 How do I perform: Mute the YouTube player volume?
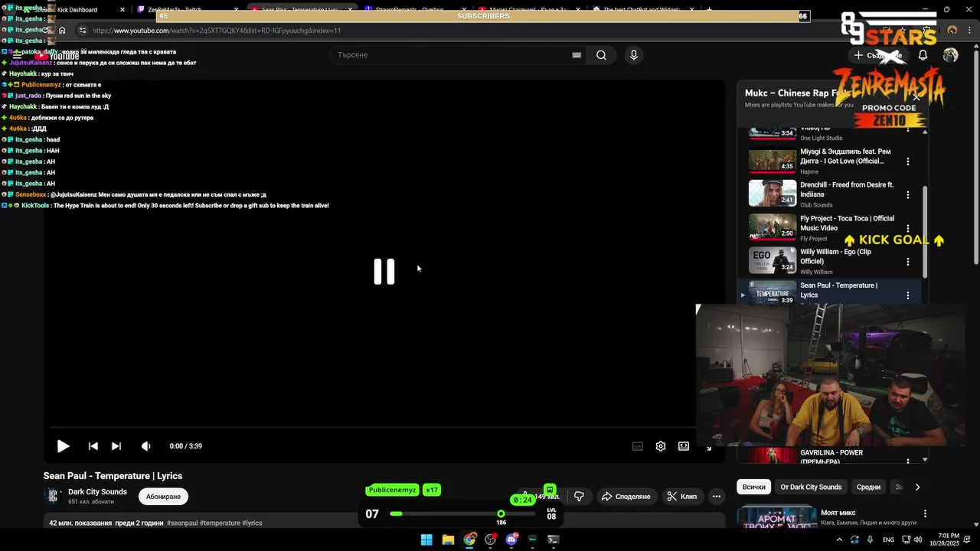pyautogui.click(x=145, y=446)
